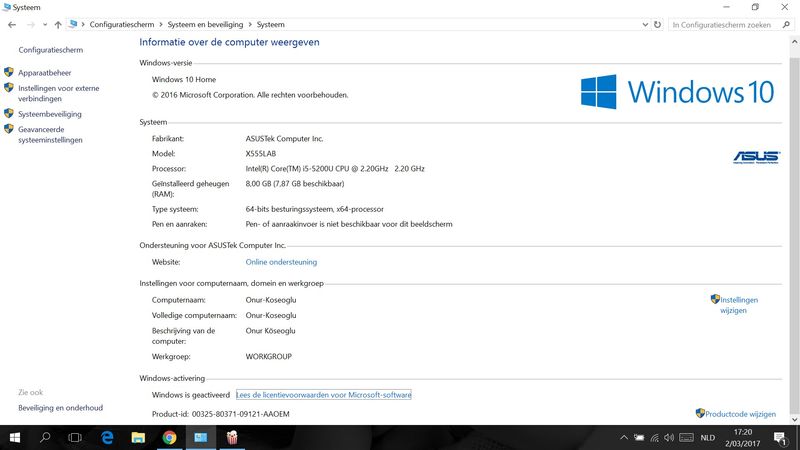Click the search magnifier icon
The image size is (800, 450).
[786, 24]
